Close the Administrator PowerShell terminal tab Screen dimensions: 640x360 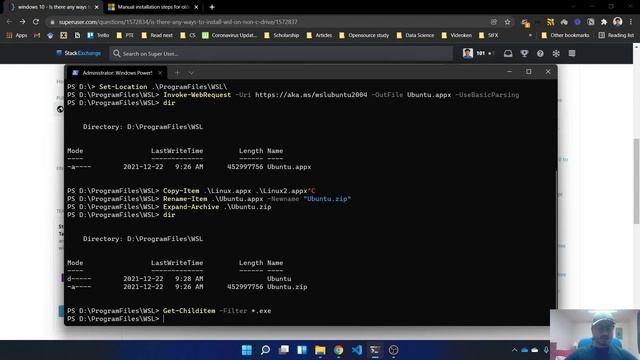[x=160, y=73]
